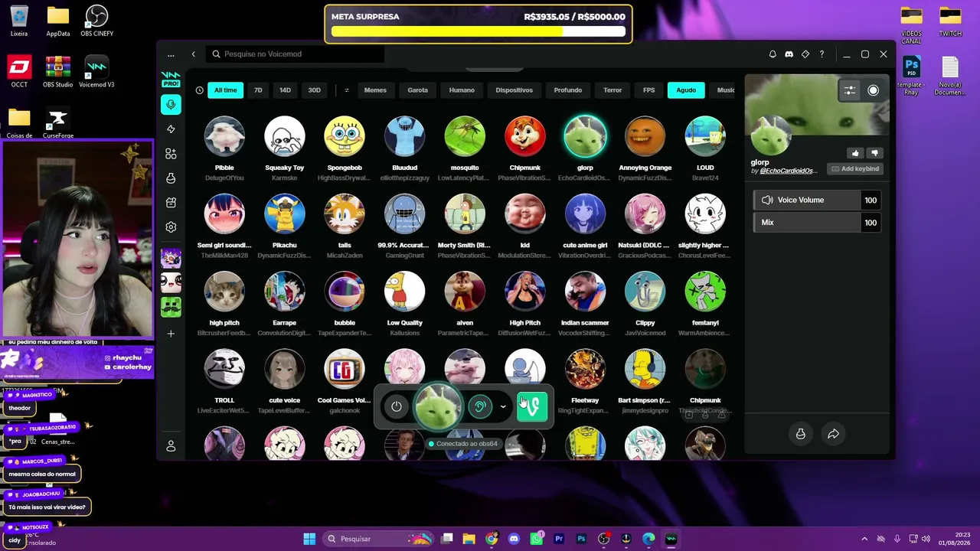The height and width of the screenshot is (551, 980).
Task: Adjust the Voice Volume slider
Action: [816, 201]
